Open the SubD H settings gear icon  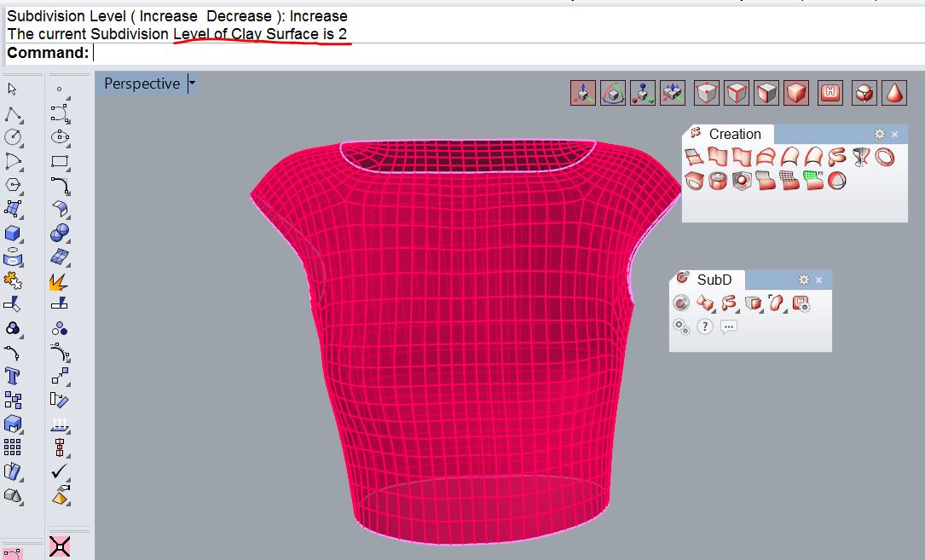tap(801, 303)
